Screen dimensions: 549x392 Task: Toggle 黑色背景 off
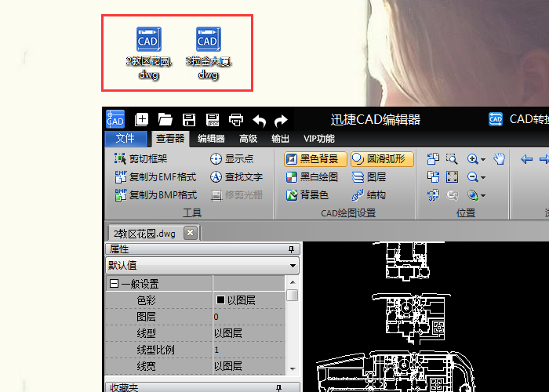pos(315,159)
